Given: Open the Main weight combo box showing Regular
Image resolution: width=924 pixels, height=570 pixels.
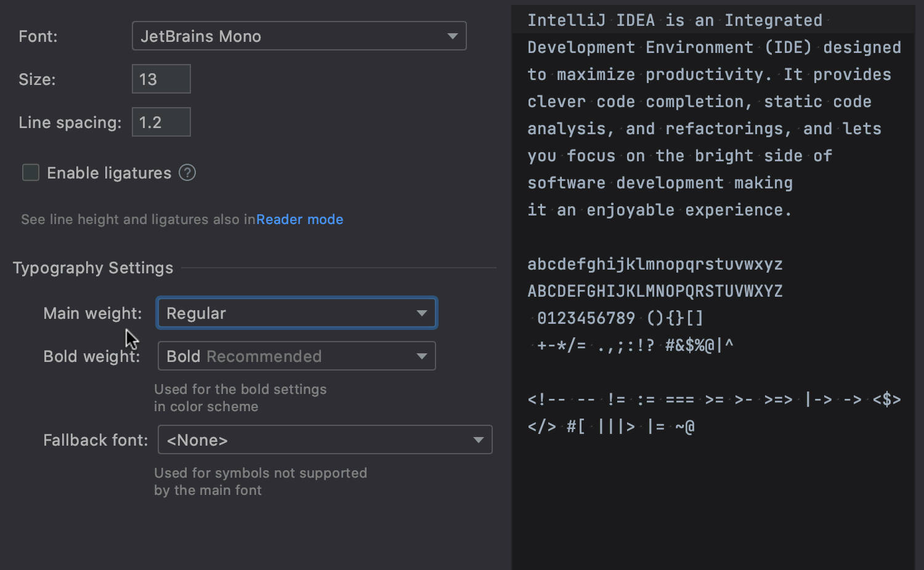Looking at the screenshot, I should pyautogui.click(x=296, y=313).
